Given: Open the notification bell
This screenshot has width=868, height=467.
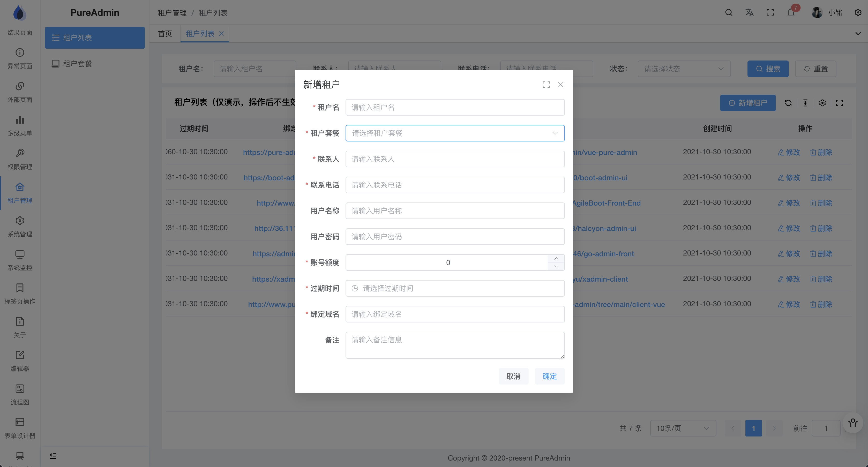Looking at the screenshot, I should click(791, 13).
